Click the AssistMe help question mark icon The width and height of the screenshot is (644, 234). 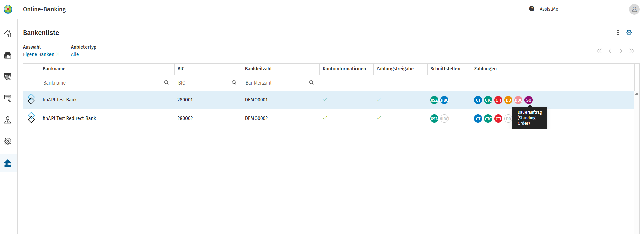pyautogui.click(x=532, y=9)
